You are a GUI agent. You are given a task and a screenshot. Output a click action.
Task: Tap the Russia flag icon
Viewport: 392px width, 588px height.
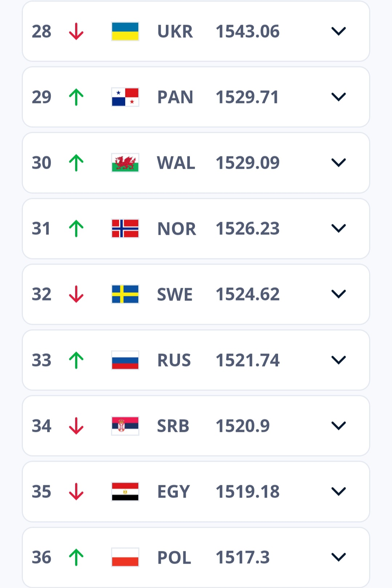(x=125, y=360)
